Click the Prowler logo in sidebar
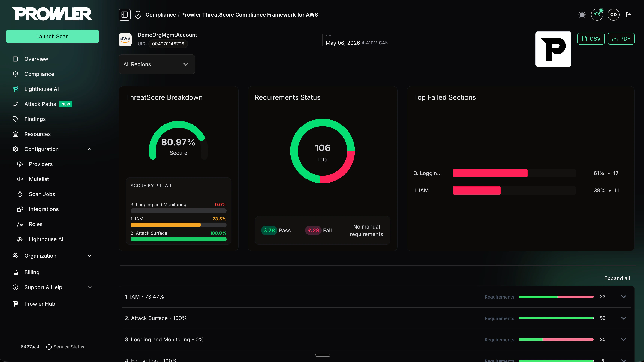This screenshot has width=644, height=362. [x=53, y=14]
